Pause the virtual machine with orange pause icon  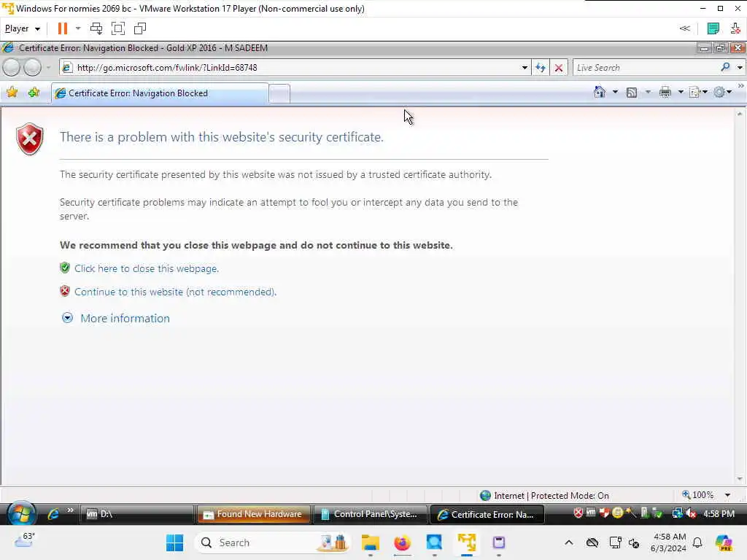click(x=63, y=28)
